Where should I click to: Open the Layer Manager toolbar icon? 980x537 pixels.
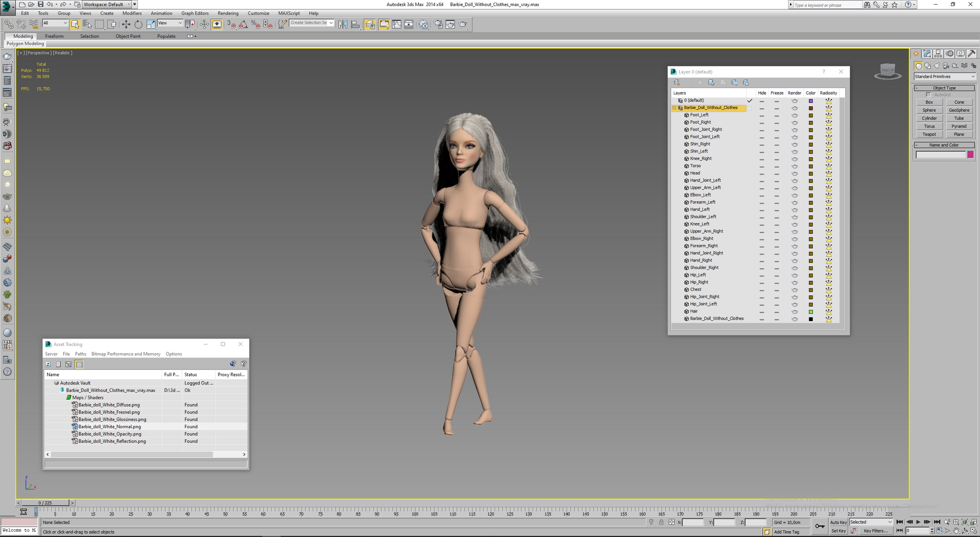point(370,24)
